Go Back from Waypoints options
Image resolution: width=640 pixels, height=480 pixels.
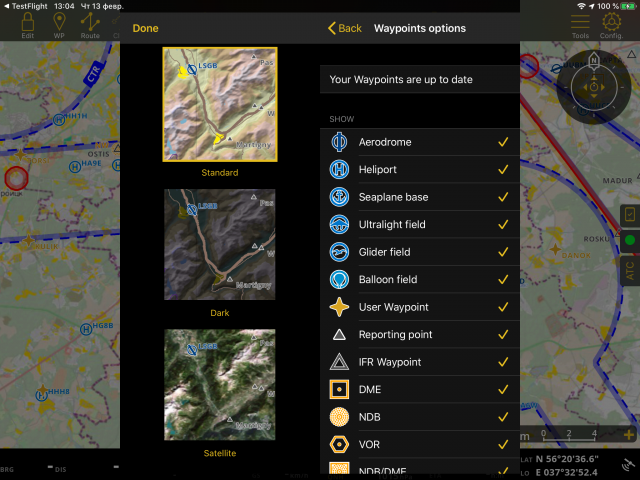[x=345, y=28]
